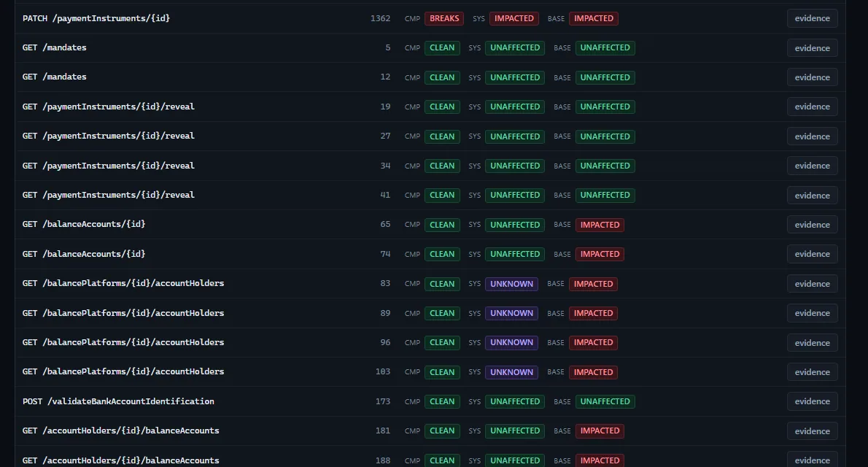This screenshot has width=868, height=467.
Task: Select GET /balanceAccounts/{id} text in row 65
Action: point(84,224)
